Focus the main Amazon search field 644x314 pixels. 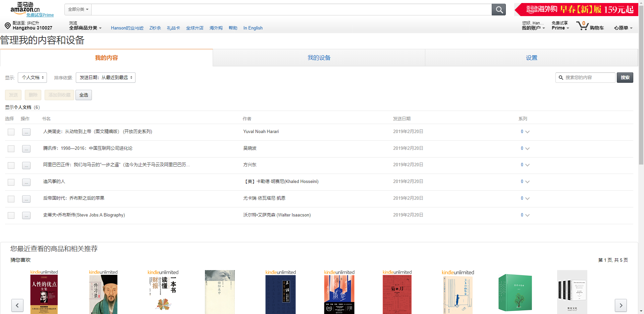(x=291, y=10)
